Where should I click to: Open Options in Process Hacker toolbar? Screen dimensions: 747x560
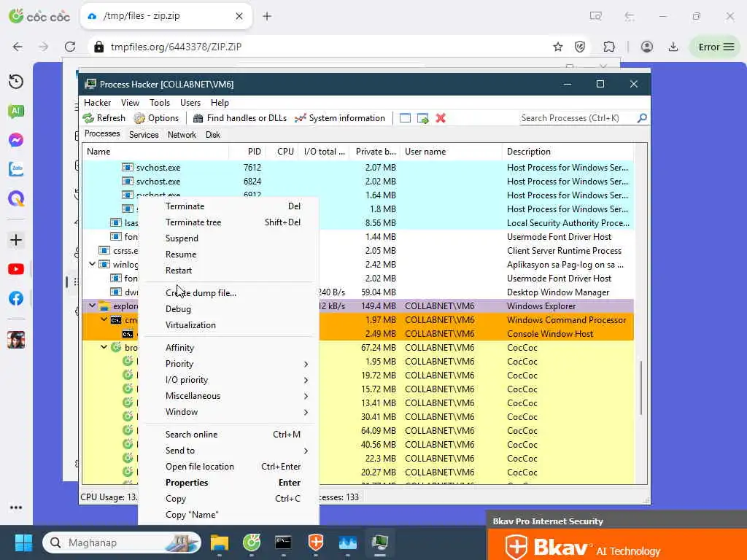pyautogui.click(x=156, y=118)
